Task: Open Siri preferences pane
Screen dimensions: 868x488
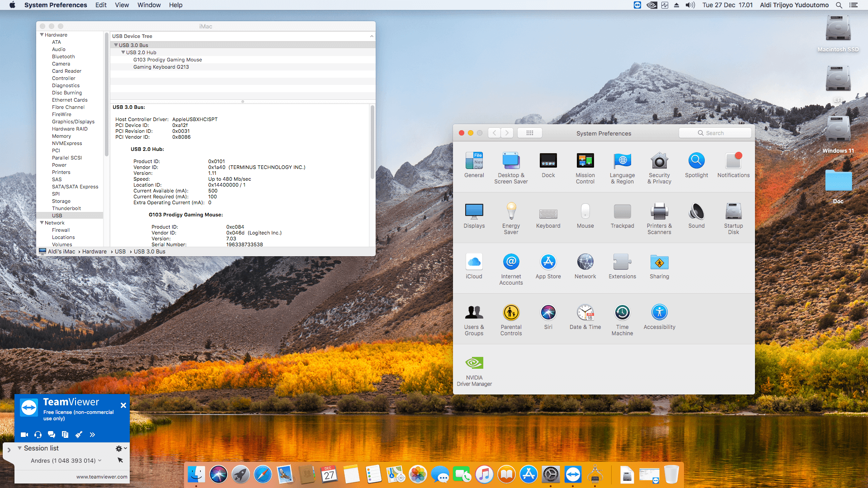Action: tap(548, 317)
